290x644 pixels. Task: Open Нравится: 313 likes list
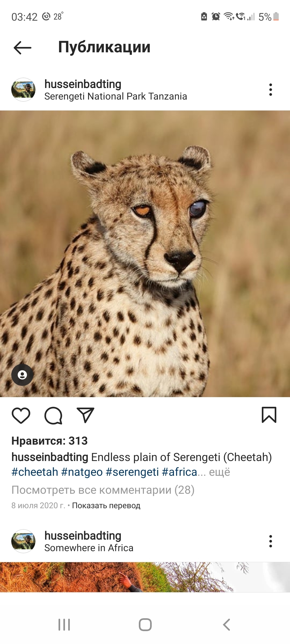(x=50, y=441)
